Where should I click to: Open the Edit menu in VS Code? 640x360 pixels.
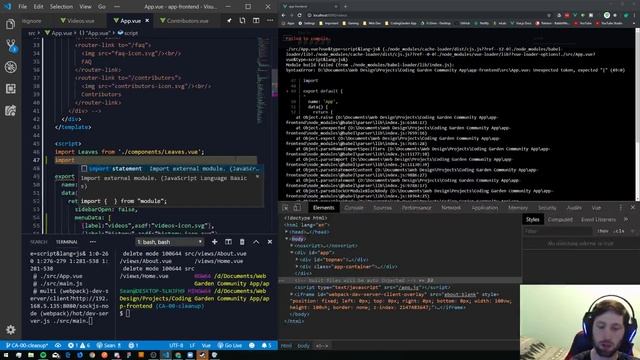point(38,7)
